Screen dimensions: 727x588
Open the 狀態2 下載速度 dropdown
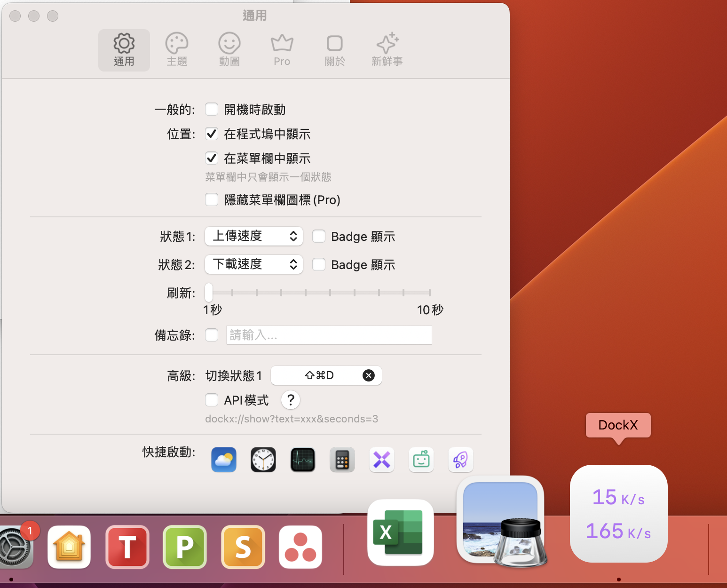[254, 264]
